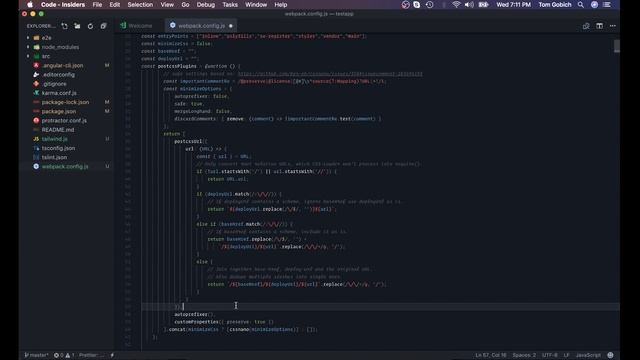This screenshot has width=640, height=360.
Task: Select webpack.config.js in Explorer
Action: click(x=65, y=167)
